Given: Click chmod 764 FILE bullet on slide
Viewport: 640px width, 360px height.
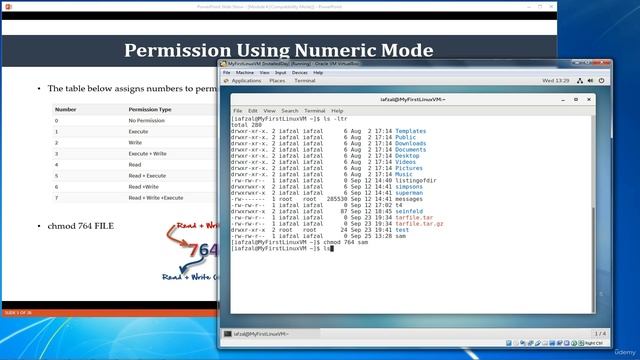Looking at the screenshot, I should click(80, 226).
